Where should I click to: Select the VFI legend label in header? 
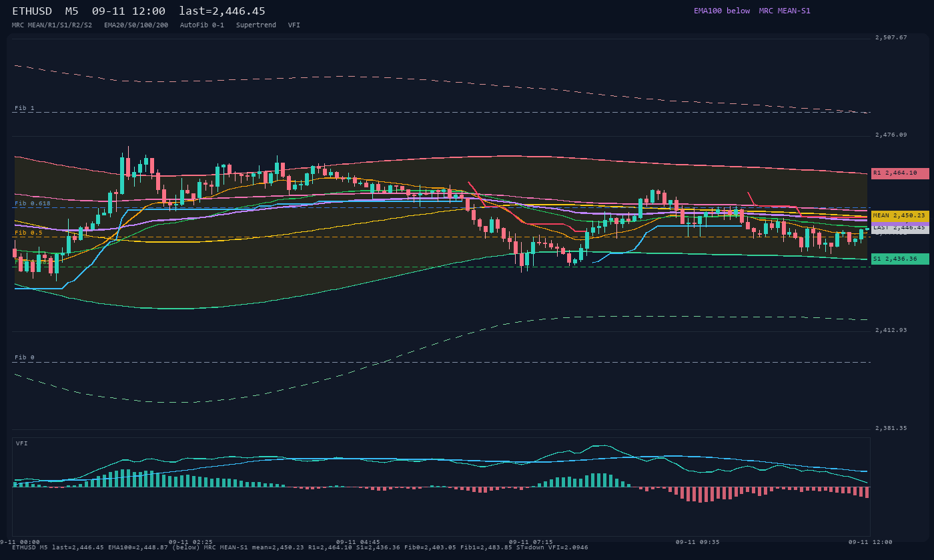click(x=294, y=25)
